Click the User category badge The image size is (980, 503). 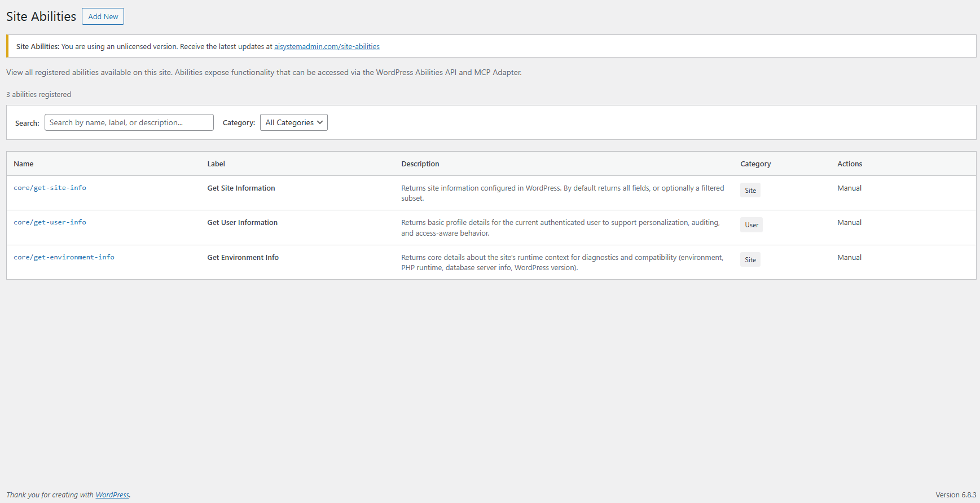coord(751,225)
